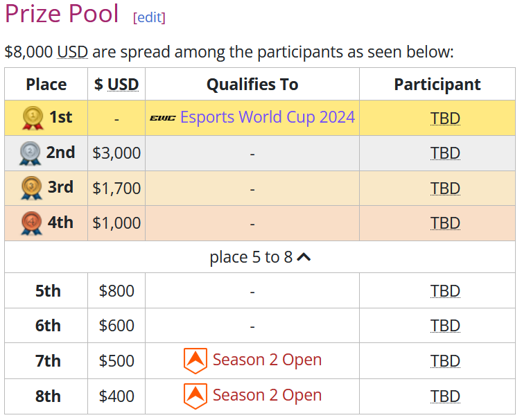522x420 pixels.
Task: Click the USD abbreviation in the description
Action: click(x=72, y=52)
